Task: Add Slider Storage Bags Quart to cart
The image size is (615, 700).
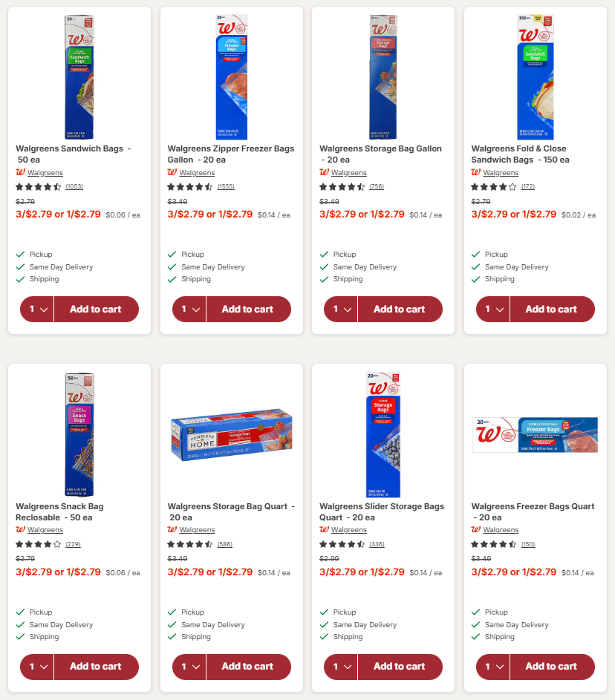Action: click(x=400, y=667)
